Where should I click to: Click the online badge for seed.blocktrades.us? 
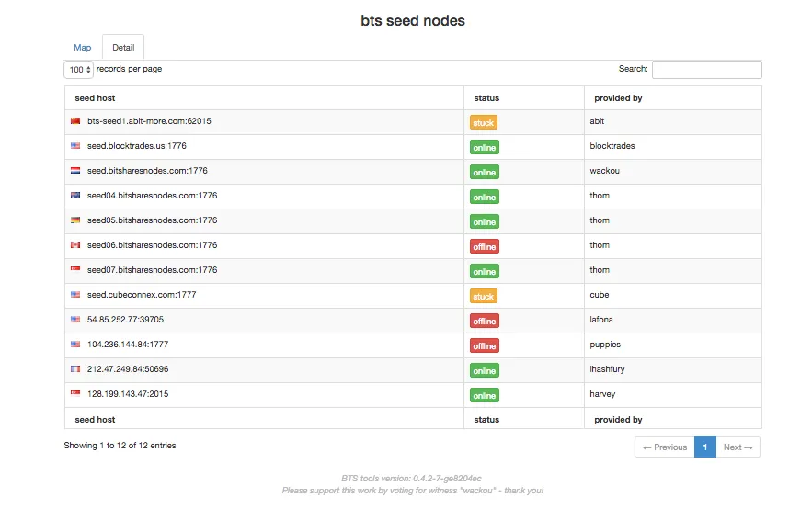click(x=485, y=148)
